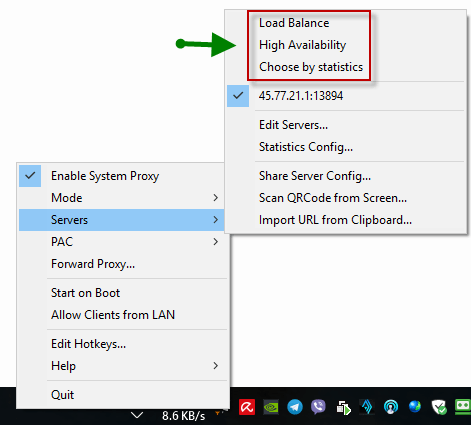The image size is (471, 425).
Task: Choose Load Balance server strategy
Action: tap(294, 23)
